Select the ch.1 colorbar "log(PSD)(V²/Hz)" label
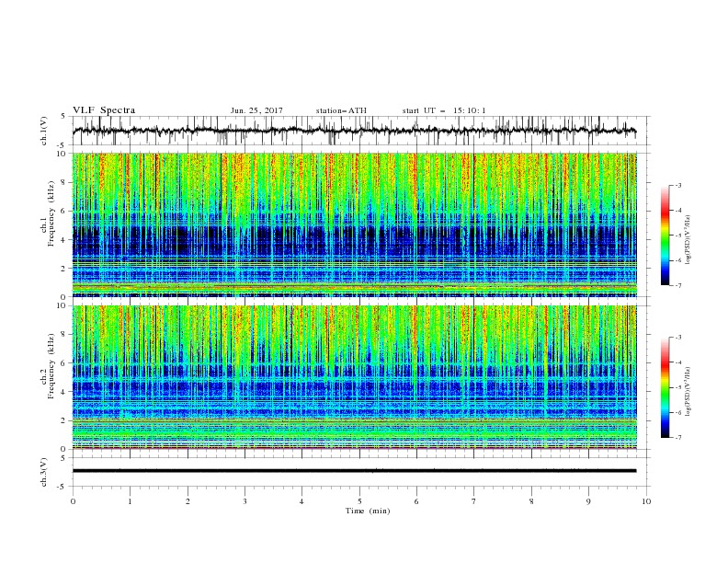728x563 pixels. tap(688, 240)
